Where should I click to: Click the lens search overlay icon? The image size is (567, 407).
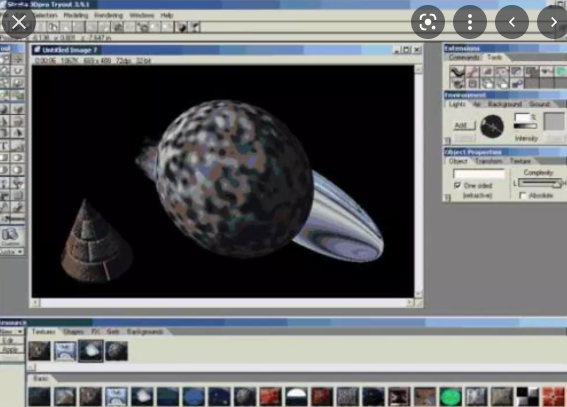tap(428, 22)
